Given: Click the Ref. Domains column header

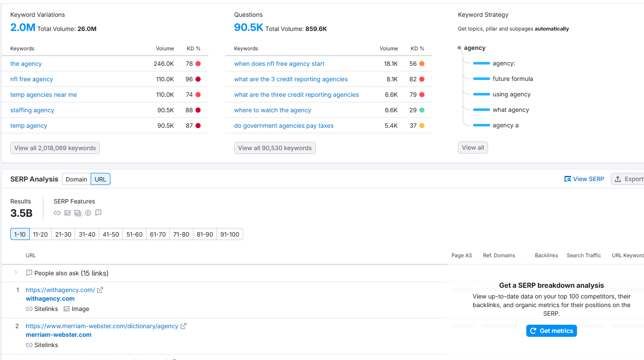Looking at the screenshot, I should [499, 255].
